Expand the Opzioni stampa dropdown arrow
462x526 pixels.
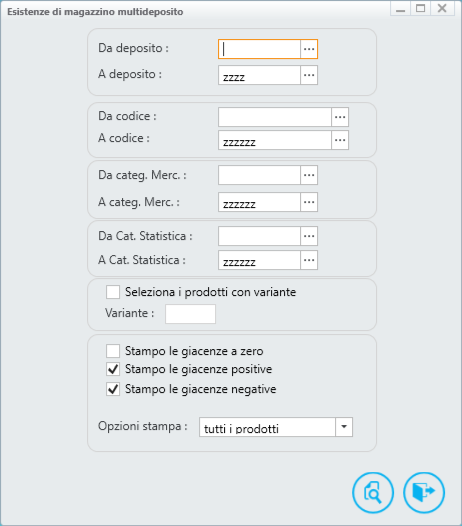pos(344,427)
